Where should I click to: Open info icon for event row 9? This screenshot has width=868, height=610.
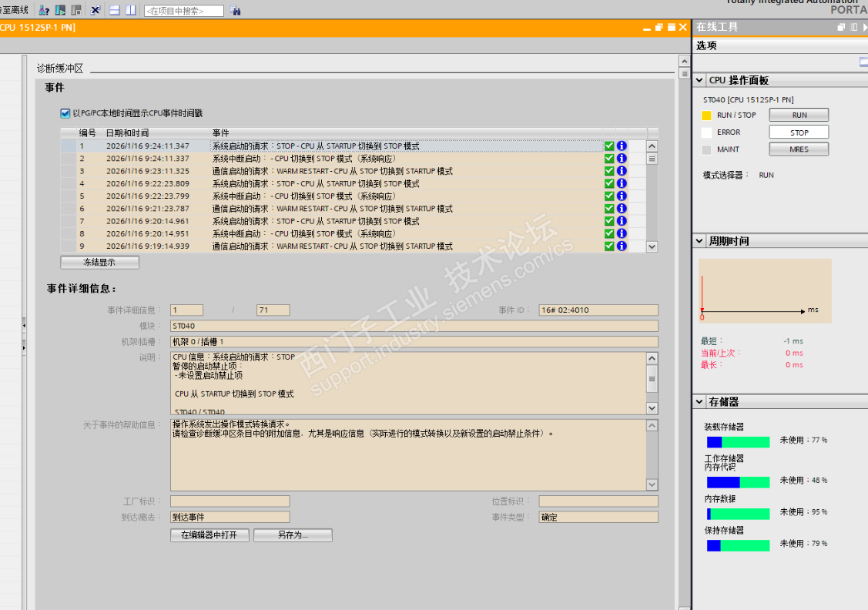coord(622,246)
